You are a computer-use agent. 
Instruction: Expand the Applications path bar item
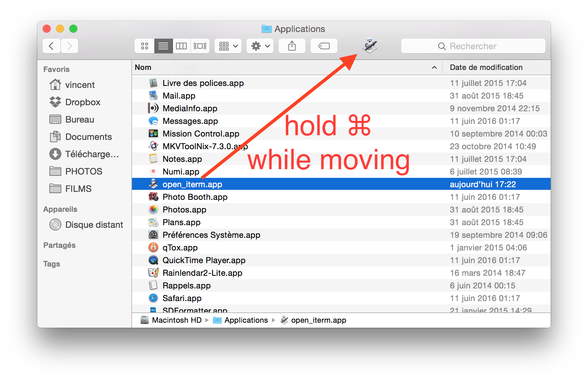(246, 320)
